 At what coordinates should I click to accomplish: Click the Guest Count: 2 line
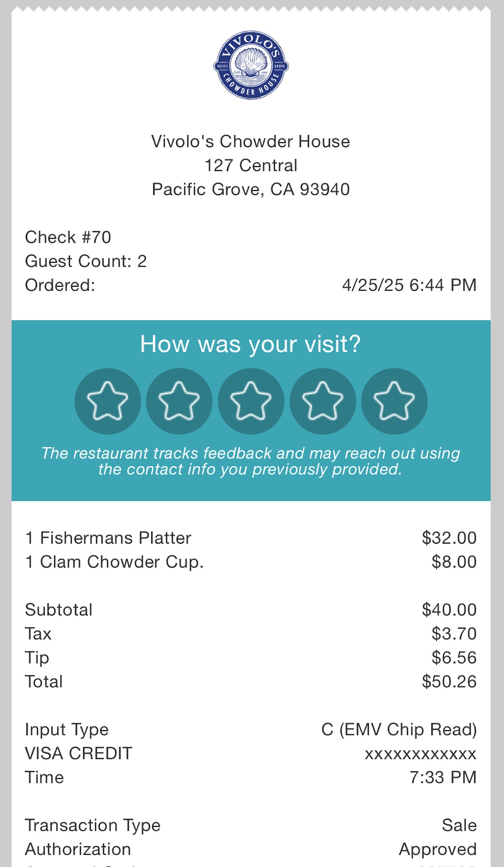(86, 261)
